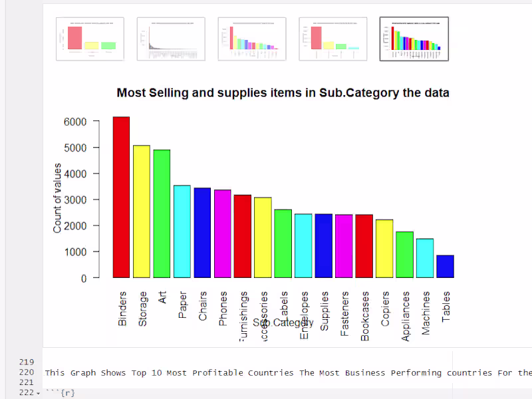Click line number 219 in the gutter
Image resolution: width=532 pixels, height=399 pixels.
27,362
